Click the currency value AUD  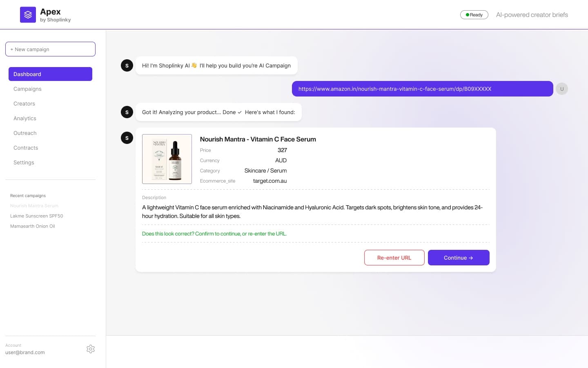281,160
